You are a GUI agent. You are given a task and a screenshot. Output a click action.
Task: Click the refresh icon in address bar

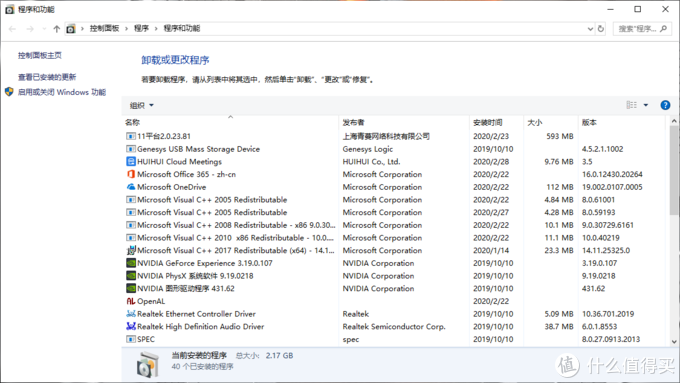click(x=601, y=29)
